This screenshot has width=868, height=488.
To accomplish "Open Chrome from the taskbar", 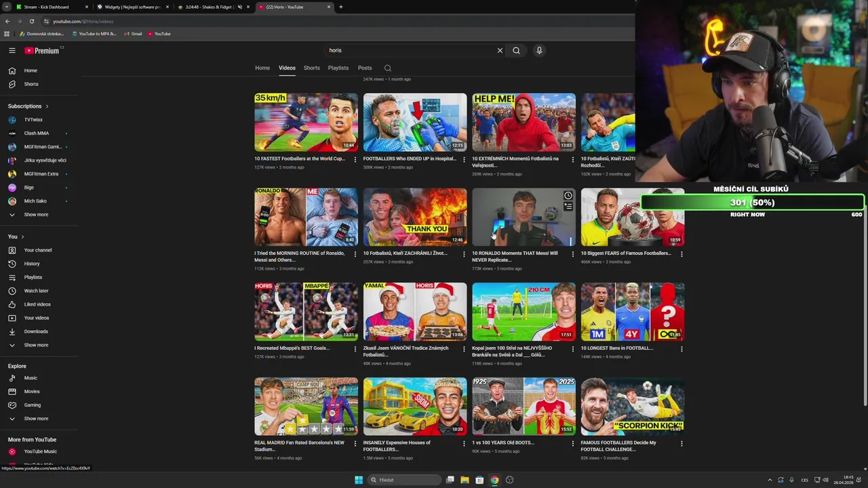I will pos(494,480).
